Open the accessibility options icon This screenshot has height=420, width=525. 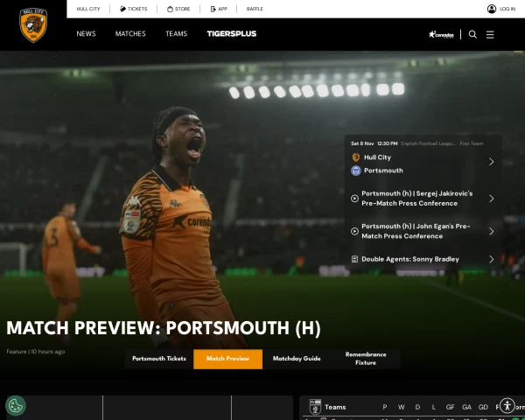[x=507, y=406]
